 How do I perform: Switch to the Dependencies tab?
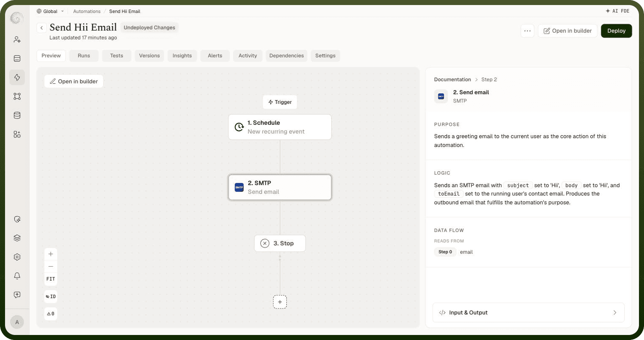click(x=286, y=56)
